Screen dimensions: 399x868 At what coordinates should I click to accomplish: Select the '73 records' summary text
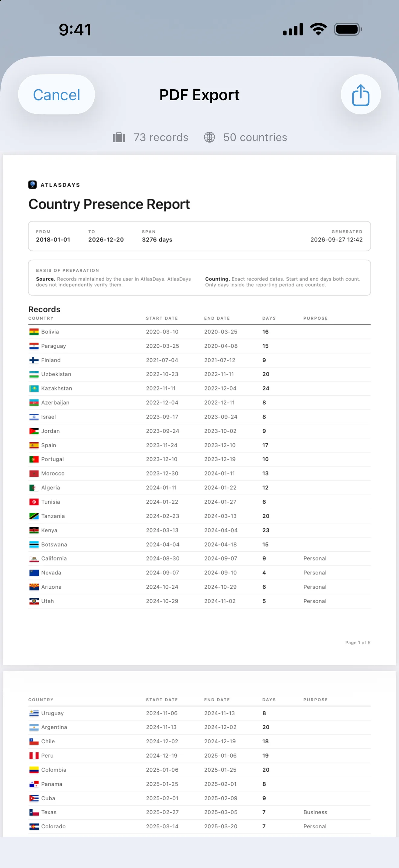pos(161,137)
